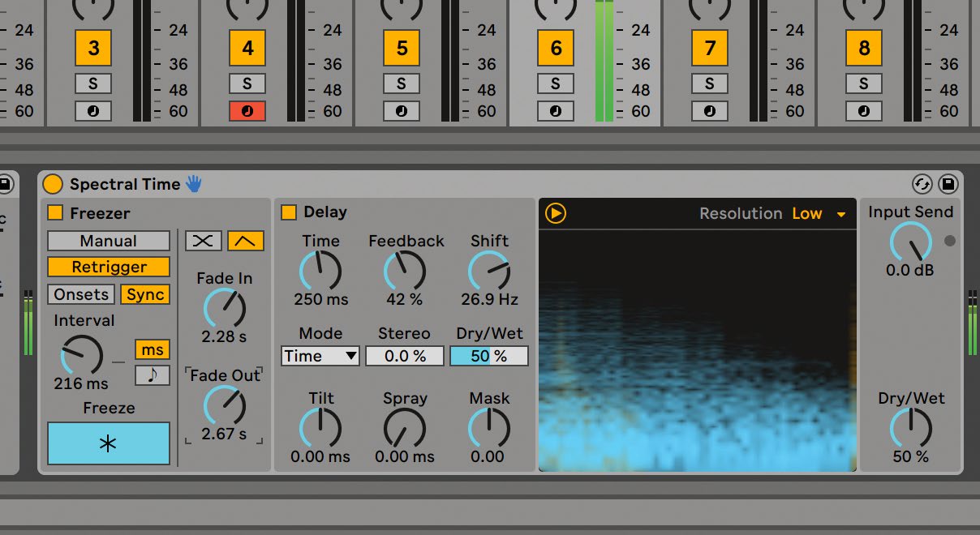Click the Tilt knob
The image size is (980, 535).
click(320, 428)
